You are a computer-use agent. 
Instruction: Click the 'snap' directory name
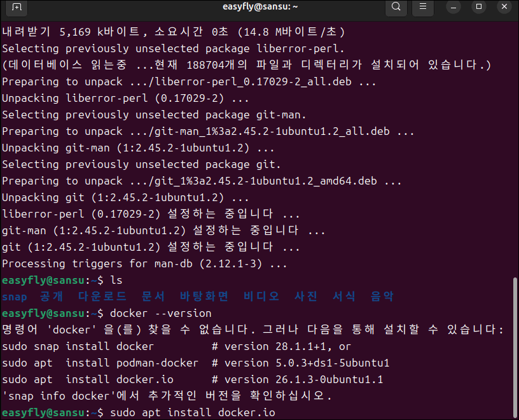[14, 297]
